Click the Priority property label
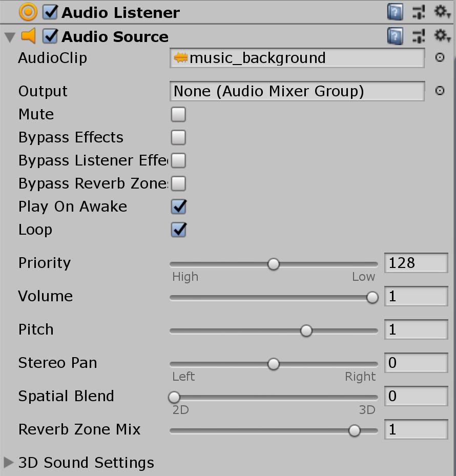 [x=45, y=263]
